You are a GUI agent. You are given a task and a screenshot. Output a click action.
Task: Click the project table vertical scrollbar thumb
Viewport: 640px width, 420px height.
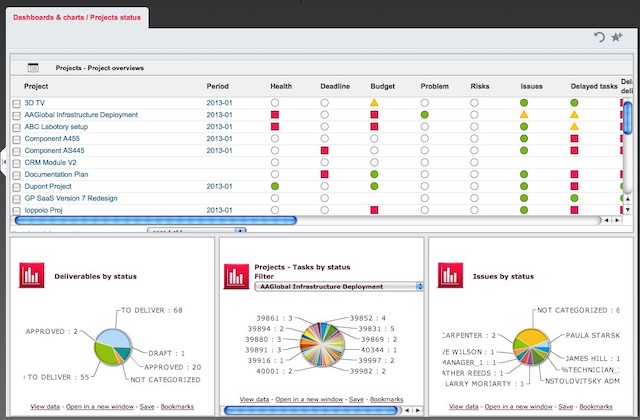click(628, 118)
